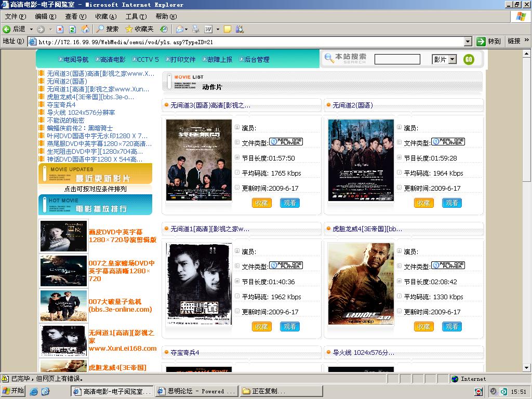
Task: Click the red tray icon in the taskbar
Action: [x=478, y=392]
